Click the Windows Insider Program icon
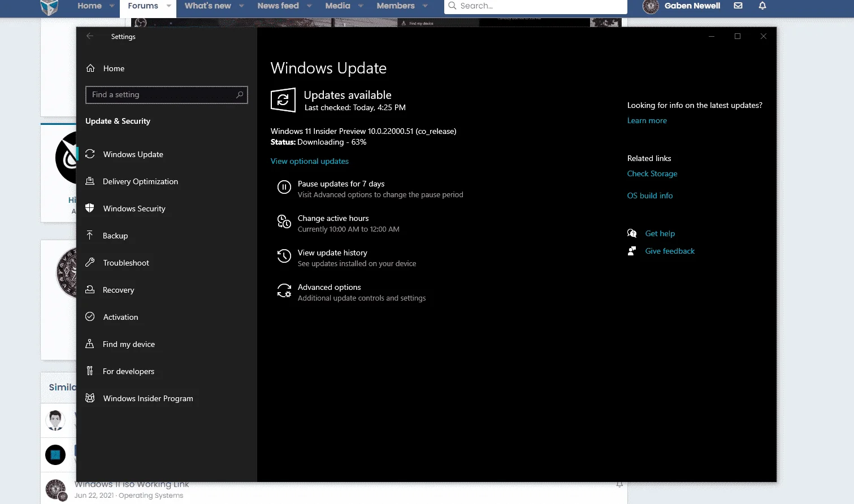Screen dimensions: 854x504 [x=90, y=398]
